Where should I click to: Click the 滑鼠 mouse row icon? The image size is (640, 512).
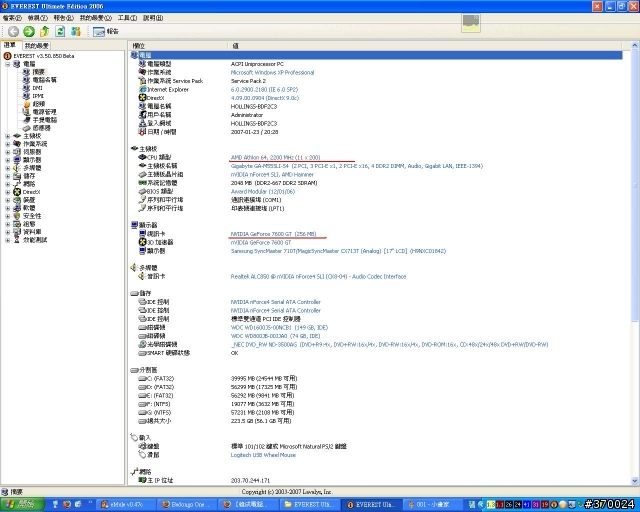point(142,455)
